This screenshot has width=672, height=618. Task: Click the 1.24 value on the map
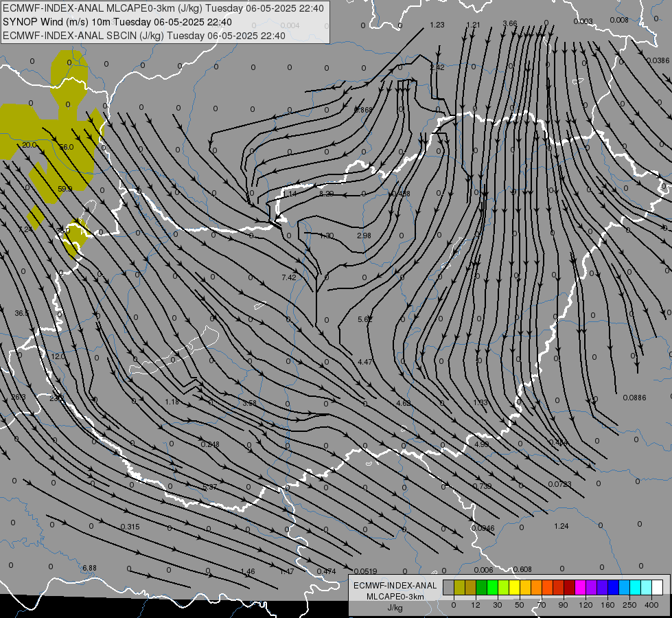tap(561, 526)
